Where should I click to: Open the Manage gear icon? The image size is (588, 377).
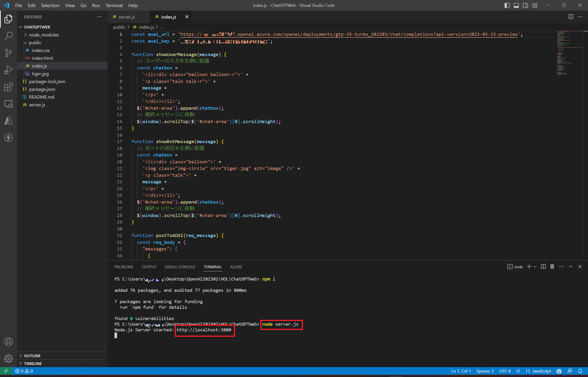(8, 359)
